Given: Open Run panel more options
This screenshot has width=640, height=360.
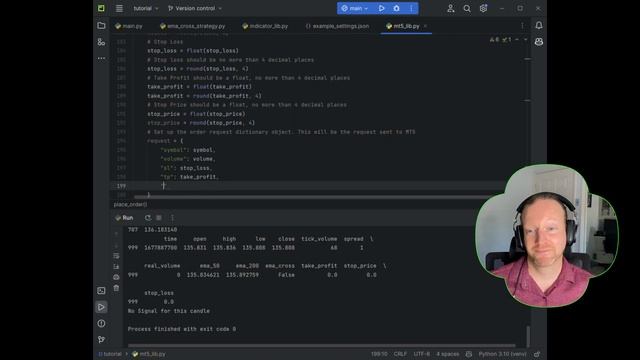Looking at the screenshot, I should pos(172,218).
